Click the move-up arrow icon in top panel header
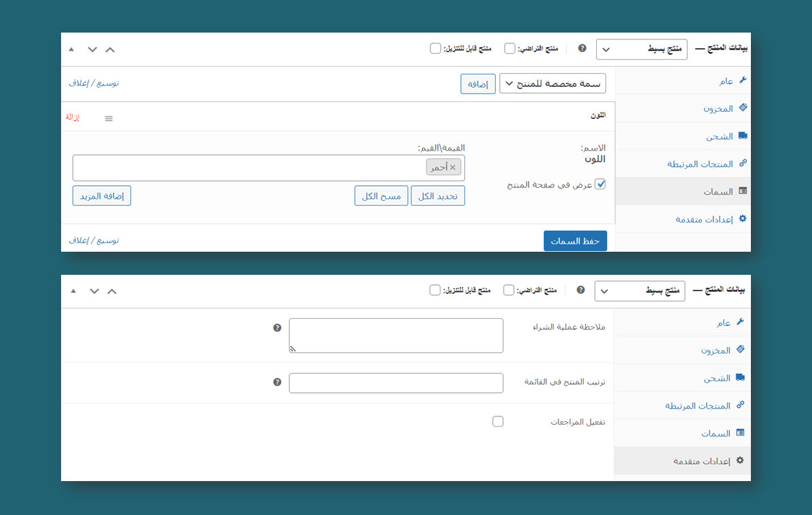This screenshot has height=515, width=812. pyautogui.click(x=110, y=50)
